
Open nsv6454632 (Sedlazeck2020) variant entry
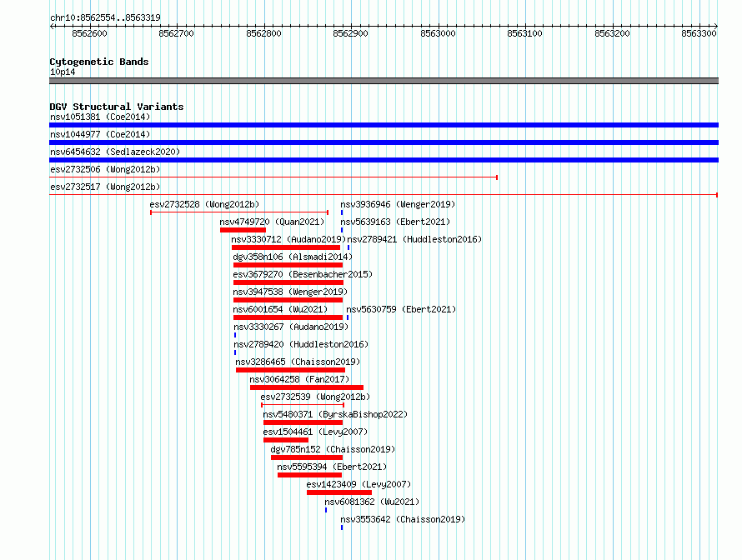115,152
